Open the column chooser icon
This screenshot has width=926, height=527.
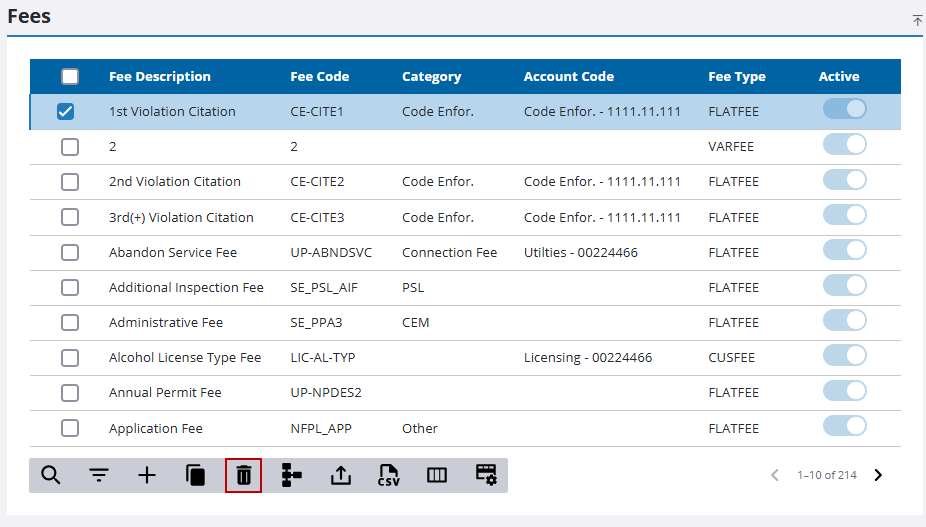(x=437, y=475)
